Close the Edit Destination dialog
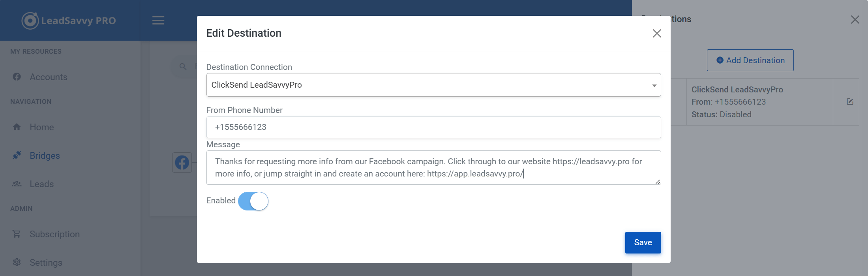The image size is (868, 276). click(657, 33)
